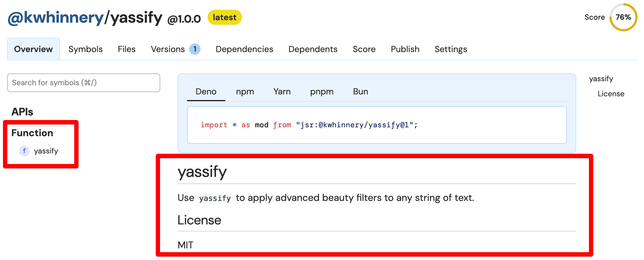Image resolution: width=644 pixels, height=260 pixels.
Task: Click the function 'f' icon beside yassify
Action: pos(24,151)
